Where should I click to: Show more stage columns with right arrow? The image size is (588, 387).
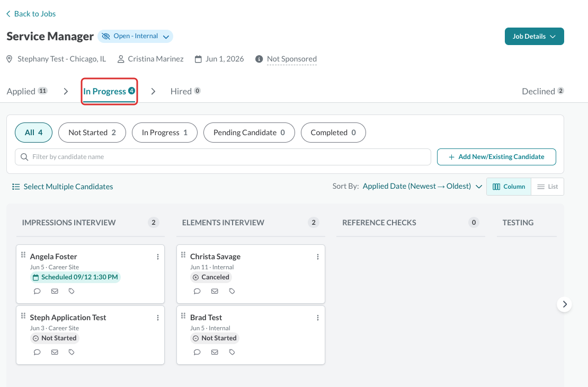(x=564, y=304)
